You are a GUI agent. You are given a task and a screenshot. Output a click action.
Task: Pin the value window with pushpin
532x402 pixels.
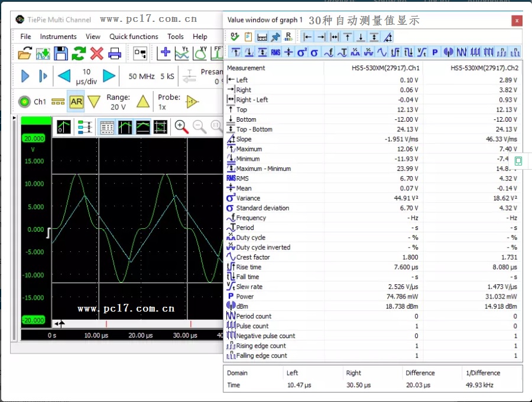tap(276, 36)
